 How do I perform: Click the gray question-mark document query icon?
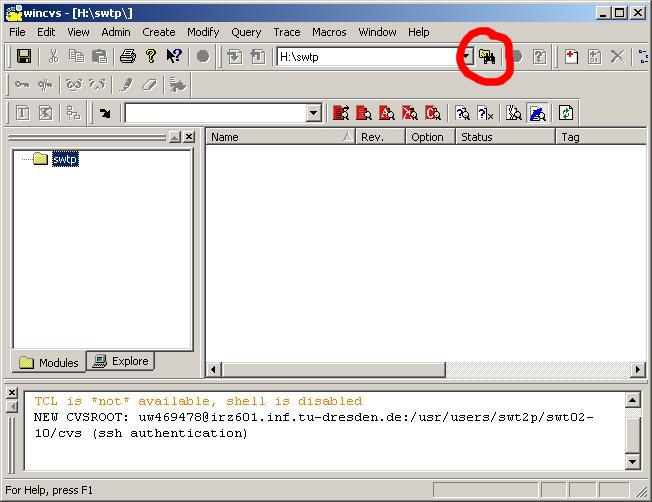point(539,57)
